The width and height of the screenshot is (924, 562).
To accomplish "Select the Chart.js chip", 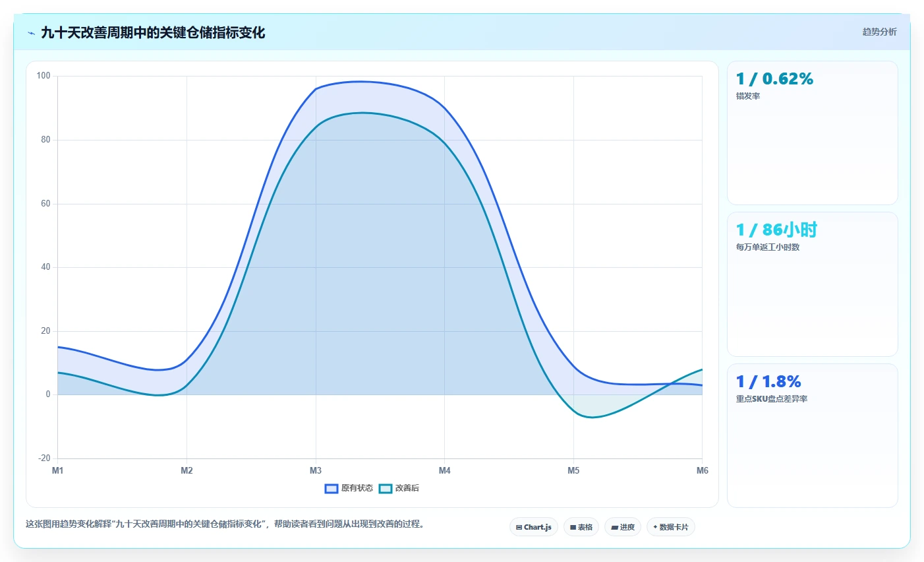I will [x=534, y=527].
